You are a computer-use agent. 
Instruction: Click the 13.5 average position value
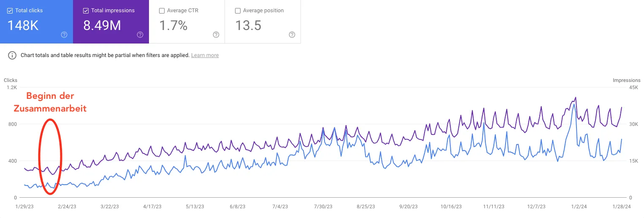(x=248, y=26)
